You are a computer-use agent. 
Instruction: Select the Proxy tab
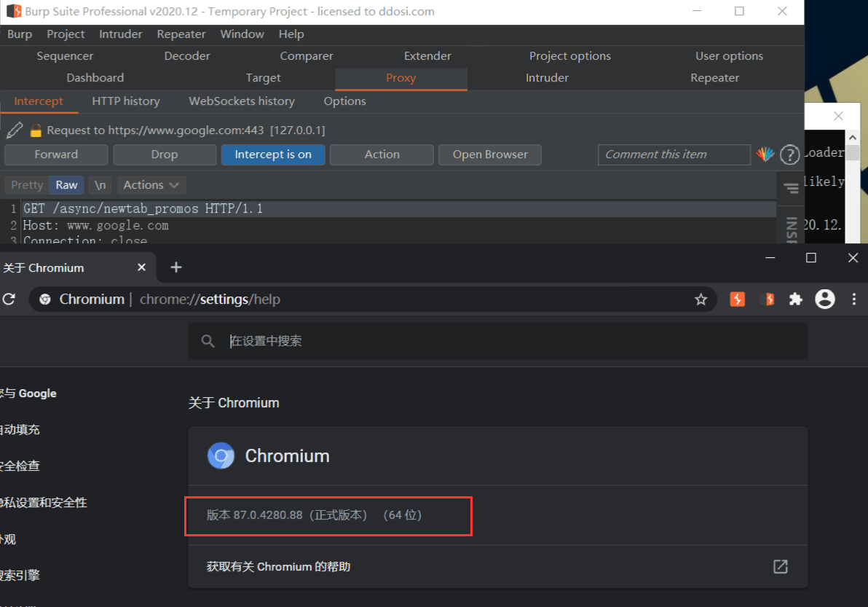401,78
